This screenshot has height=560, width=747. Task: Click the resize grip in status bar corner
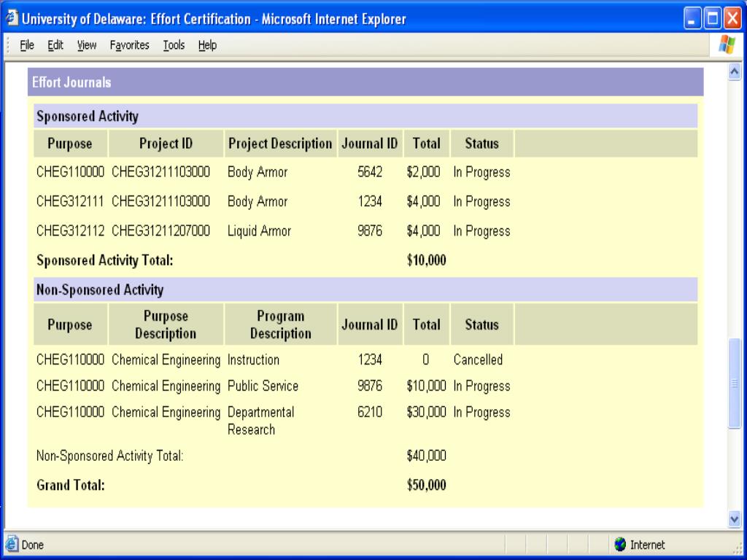(x=737, y=548)
